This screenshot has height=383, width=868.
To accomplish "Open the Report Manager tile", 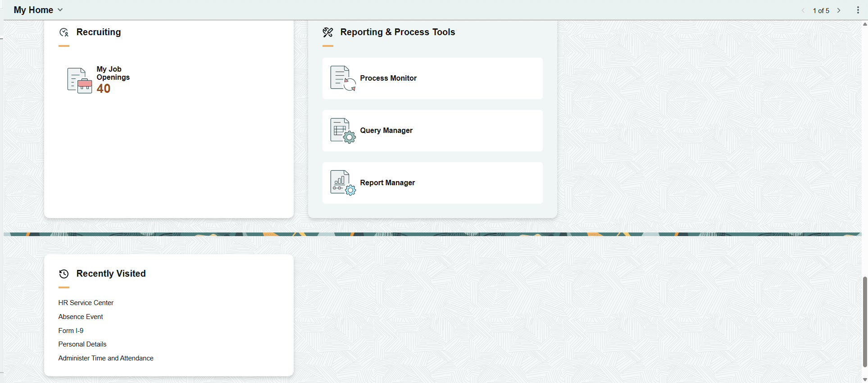I will (432, 183).
